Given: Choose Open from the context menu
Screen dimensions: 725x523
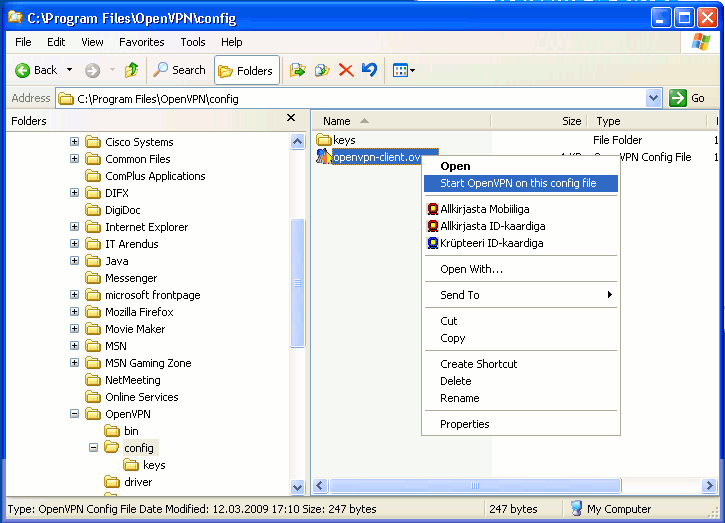Looking at the screenshot, I should 521,166.
